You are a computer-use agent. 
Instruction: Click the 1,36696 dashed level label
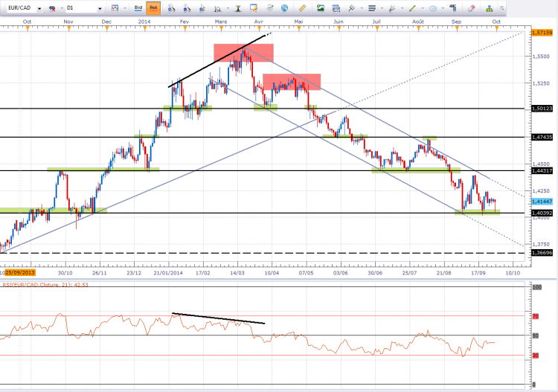click(542, 253)
